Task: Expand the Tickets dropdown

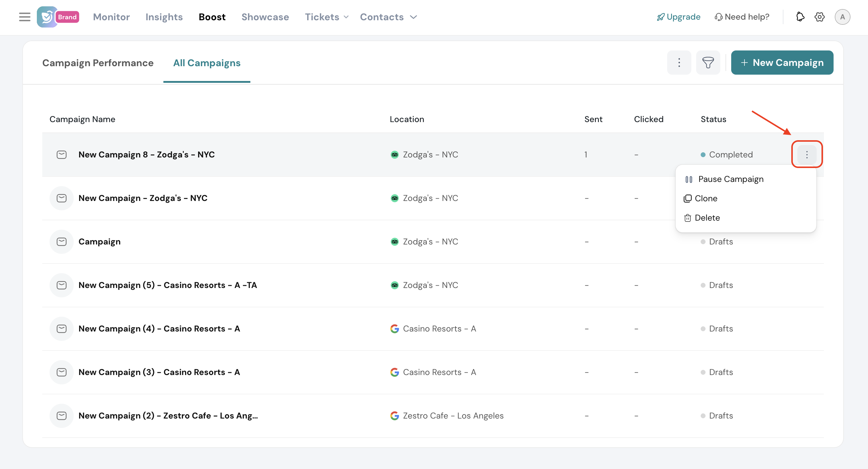Action: [326, 17]
